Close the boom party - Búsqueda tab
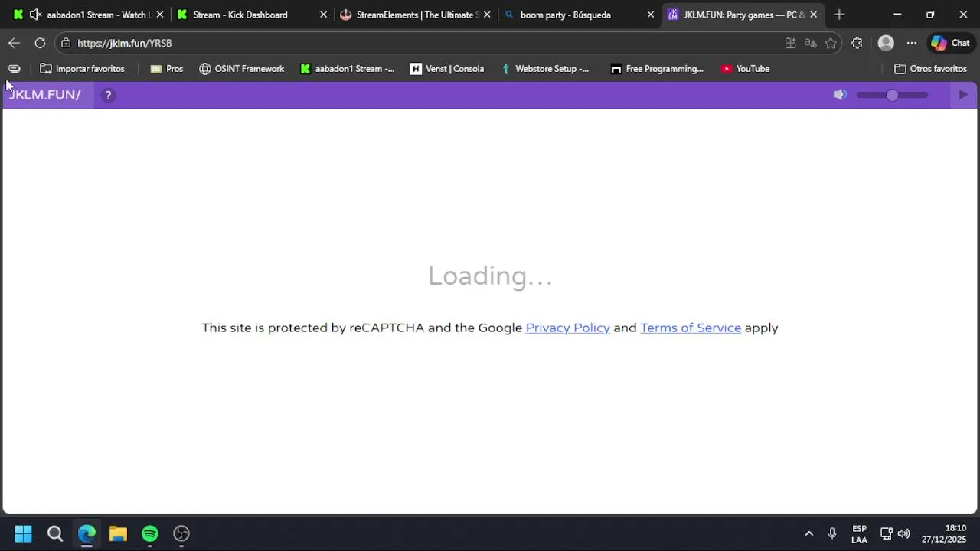The width and height of the screenshot is (980, 551). click(x=651, y=15)
